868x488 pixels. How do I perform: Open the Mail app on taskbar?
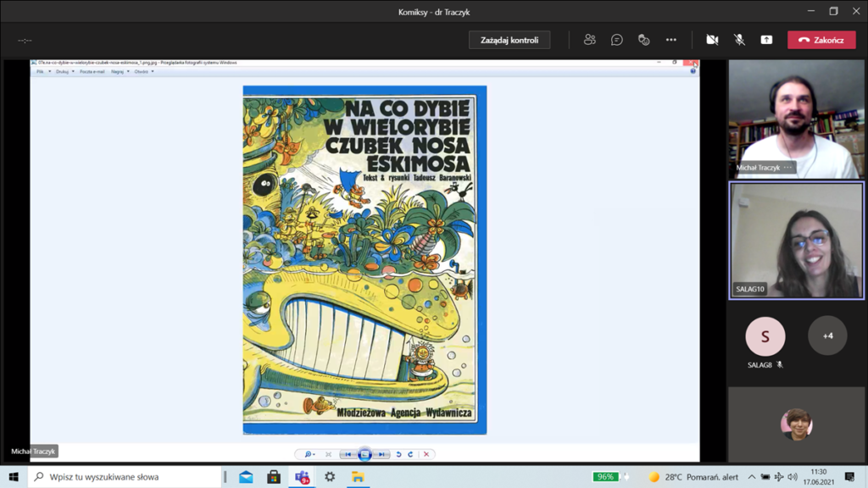247,476
